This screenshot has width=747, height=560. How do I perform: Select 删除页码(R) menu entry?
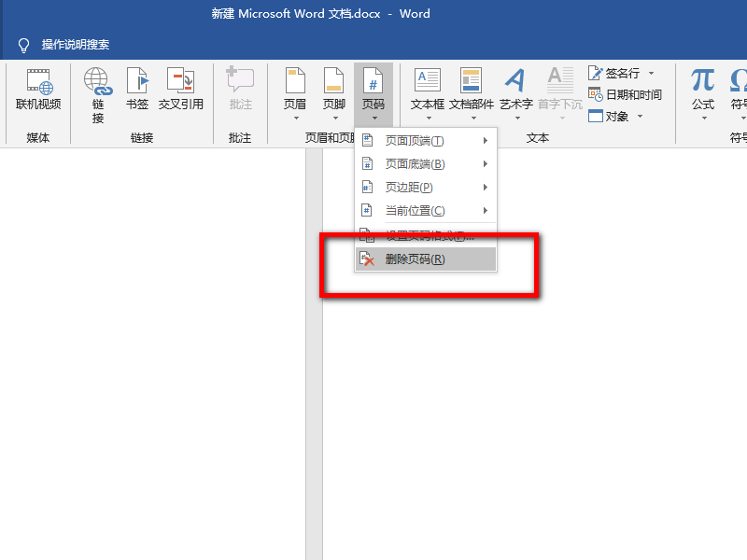click(x=426, y=259)
